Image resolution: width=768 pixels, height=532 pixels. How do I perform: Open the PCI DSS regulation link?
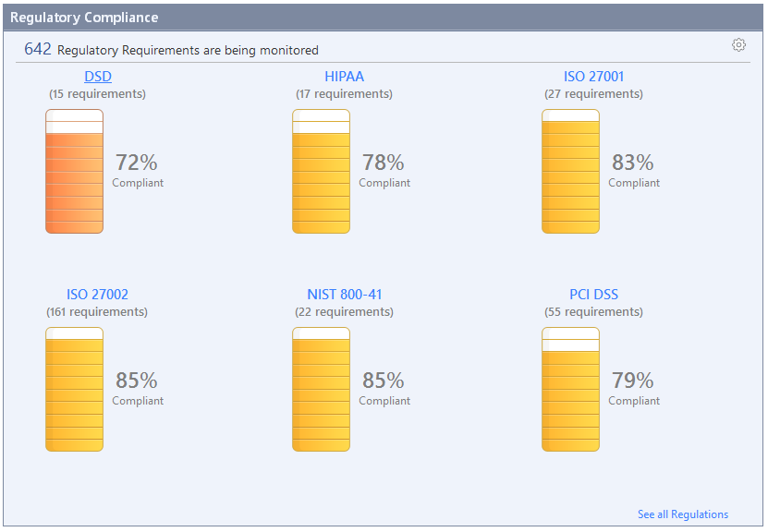593,295
